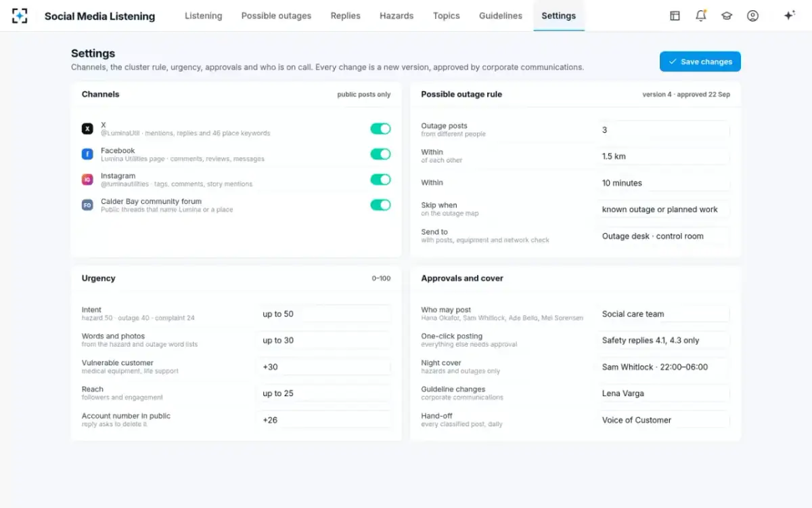
Task: Click the Skip when field
Action: click(x=663, y=209)
